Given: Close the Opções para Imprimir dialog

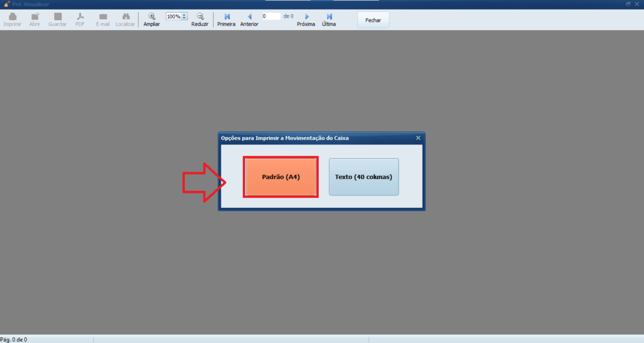Looking at the screenshot, I should (418, 137).
